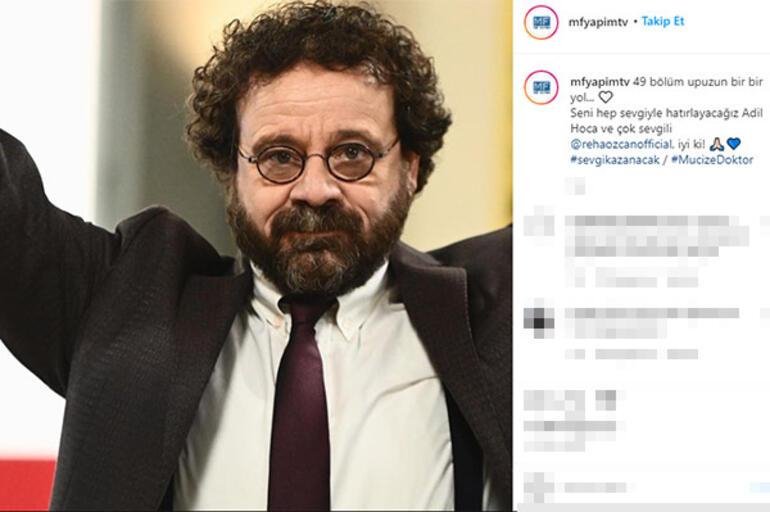
Task: Click mfyapimtv avatar beside the caption
Action: pyautogui.click(x=541, y=87)
